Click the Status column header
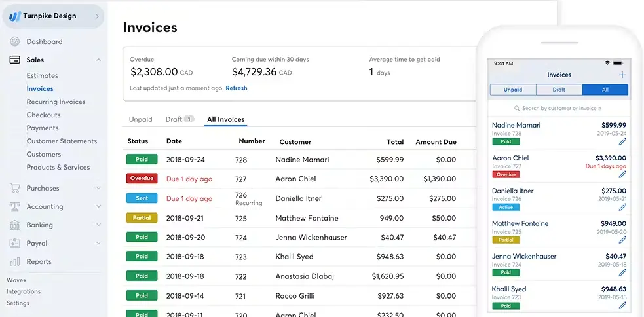This screenshot has height=317, width=644. click(138, 141)
